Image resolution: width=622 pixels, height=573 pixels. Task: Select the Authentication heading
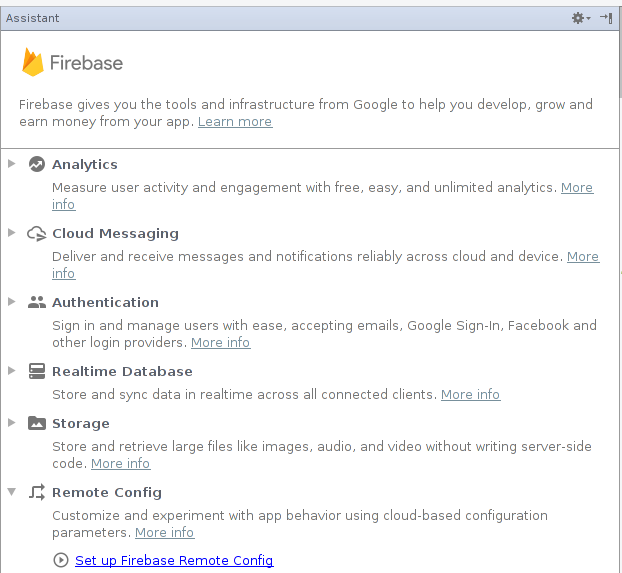point(106,302)
